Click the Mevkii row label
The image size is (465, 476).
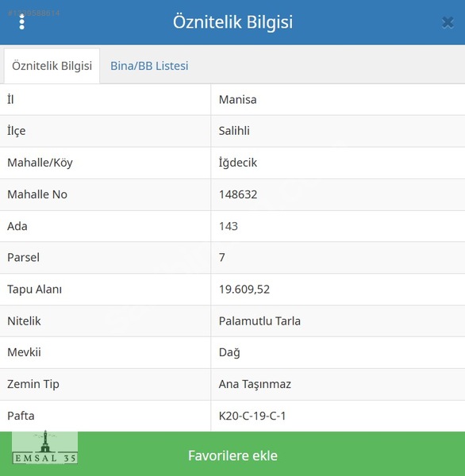click(x=24, y=352)
